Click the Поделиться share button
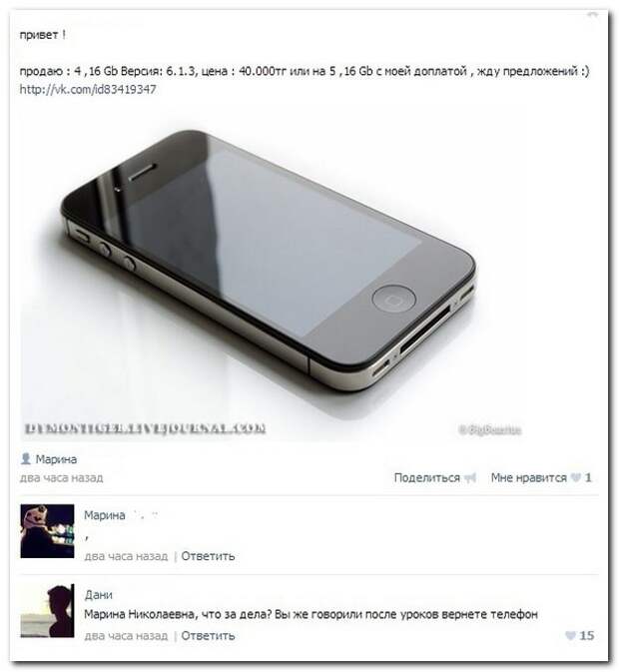The image size is (619, 672). pos(426,478)
